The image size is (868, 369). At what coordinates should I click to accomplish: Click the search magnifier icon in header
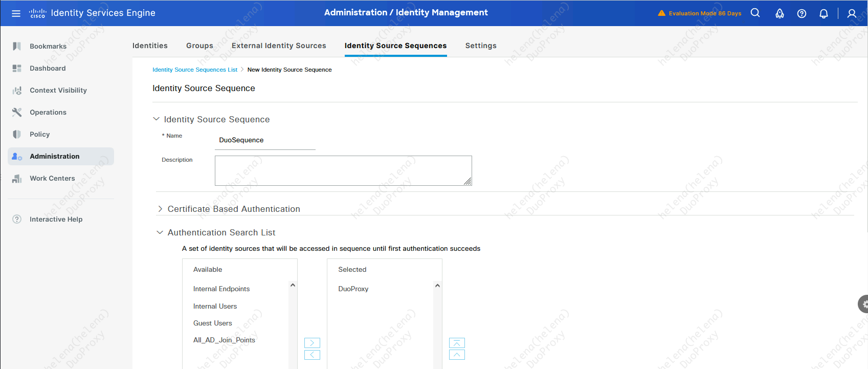755,13
